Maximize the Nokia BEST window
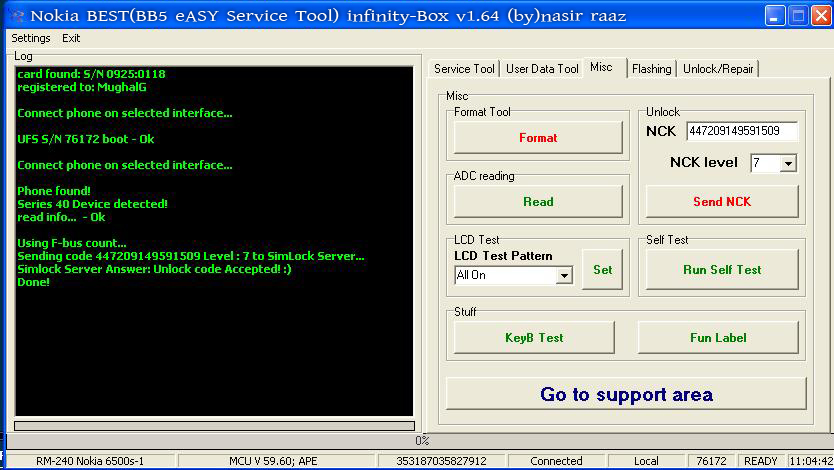Viewport: 834px width, 470px height. [798, 15]
